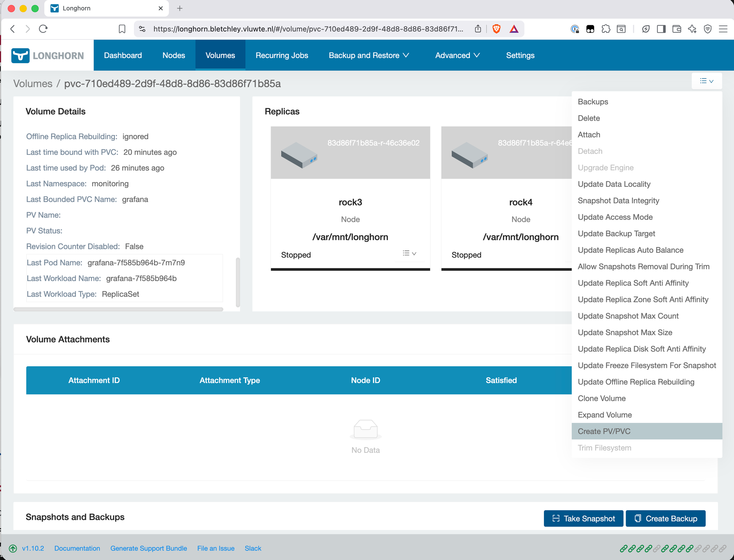This screenshot has height=560, width=734.
Task: Click the Volume Details horizontal scrollbar
Action: 118,309
